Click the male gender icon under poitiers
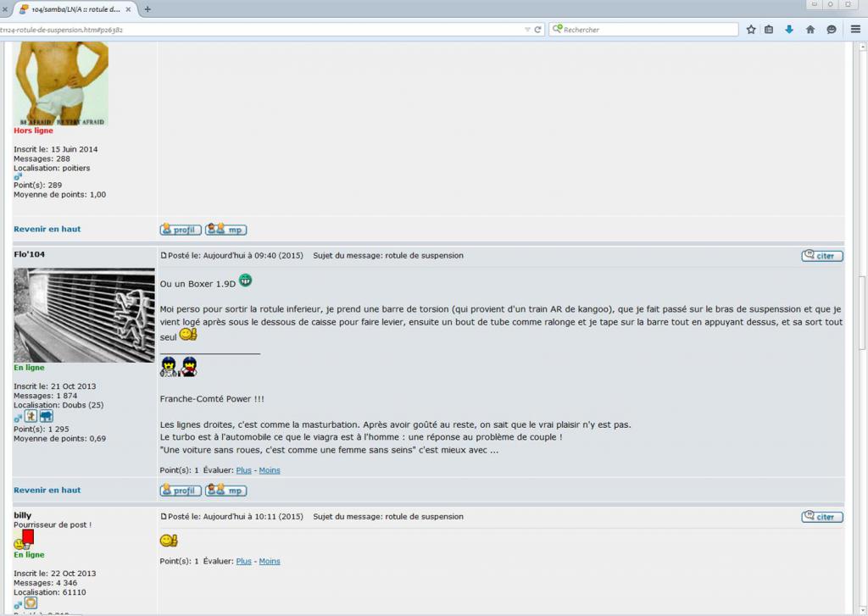Image resolution: width=868 pixels, height=616 pixels. 18,176
